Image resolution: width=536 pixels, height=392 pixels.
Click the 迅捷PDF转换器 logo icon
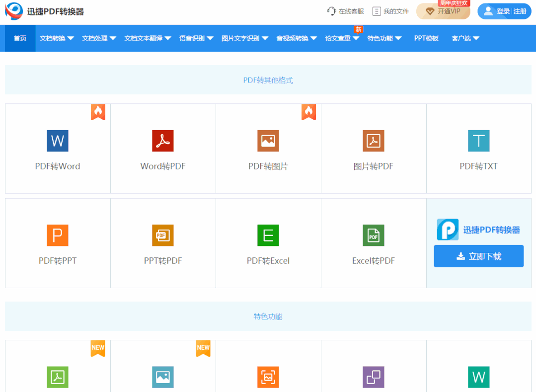[x=14, y=11]
